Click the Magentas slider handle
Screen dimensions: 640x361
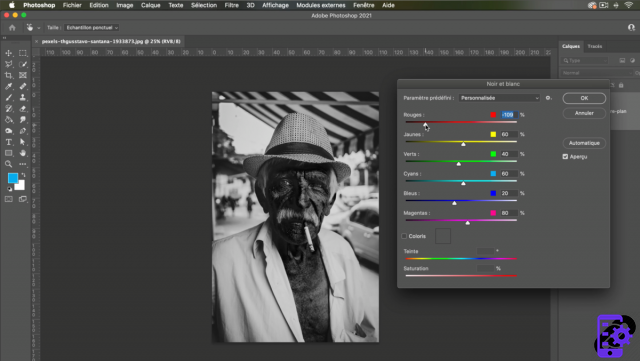[x=468, y=222]
